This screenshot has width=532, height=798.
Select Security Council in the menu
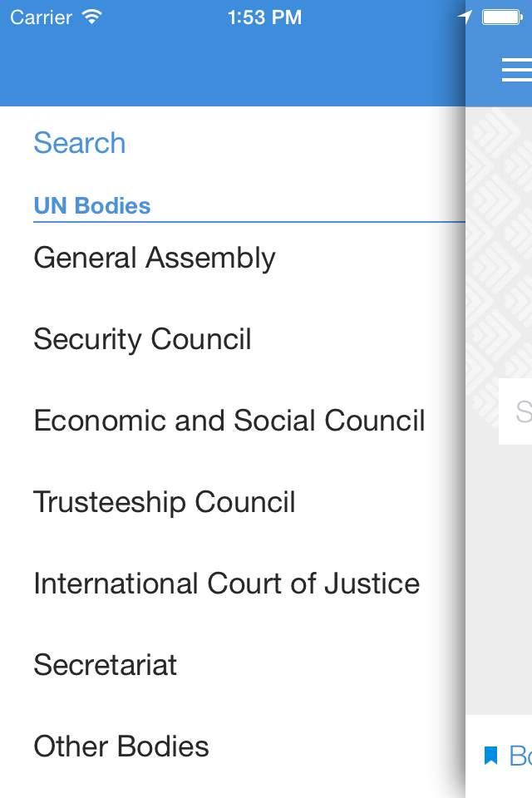pyautogui.click(x=142, y=339)
